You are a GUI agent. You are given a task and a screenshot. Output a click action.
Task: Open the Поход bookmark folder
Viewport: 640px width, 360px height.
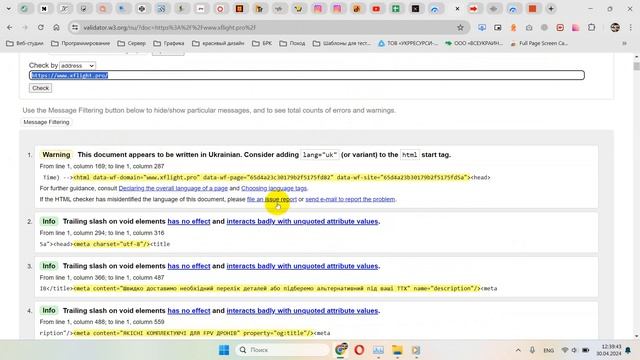[292, 43]
